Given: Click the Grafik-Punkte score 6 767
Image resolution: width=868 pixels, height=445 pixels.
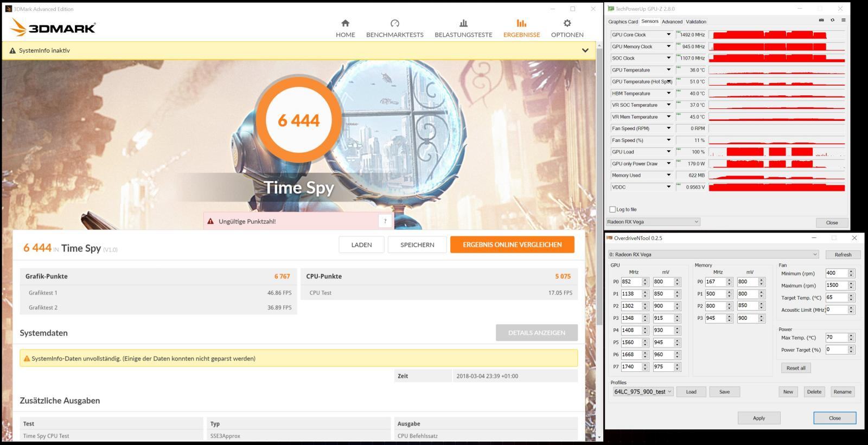Looking at the screenshot, I should pos(282,276).
